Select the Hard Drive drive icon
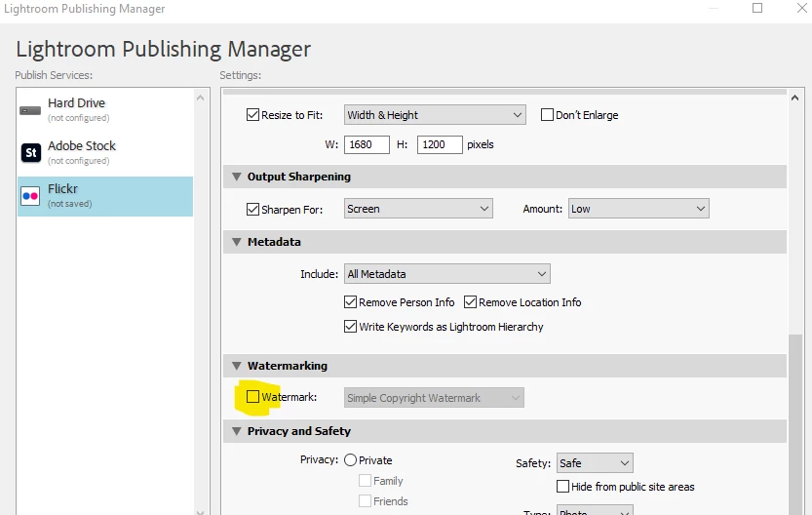The width and height of the screenshot is (812, 515). click(30, 110)
